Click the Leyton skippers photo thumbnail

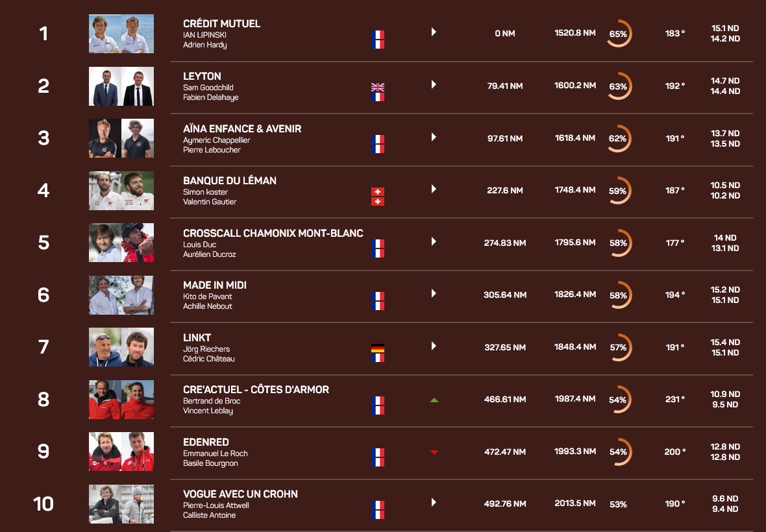pos(121,86)
